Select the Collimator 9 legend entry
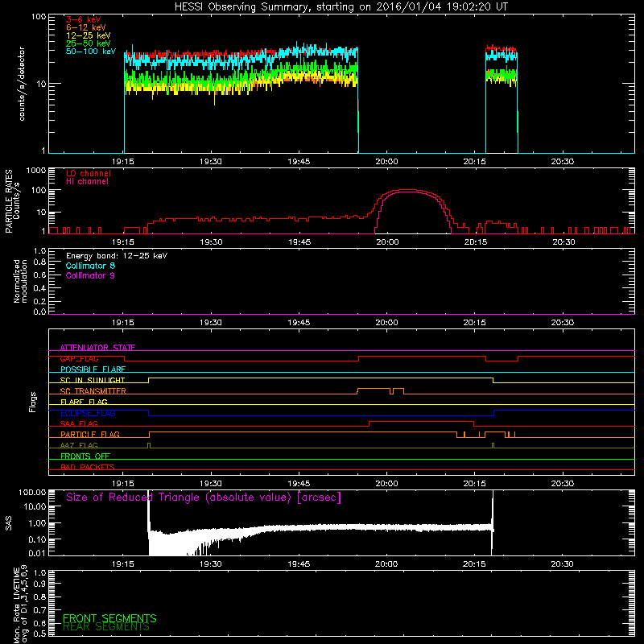The height and width of the screenshot is (644, 644). [x=90, y=275]
